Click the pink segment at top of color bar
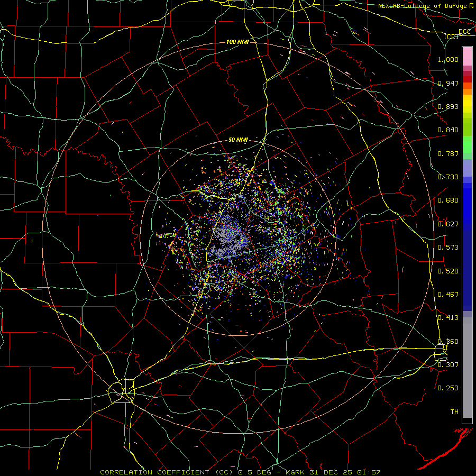Viewport: 476px width, 476px height. point(467,57)
